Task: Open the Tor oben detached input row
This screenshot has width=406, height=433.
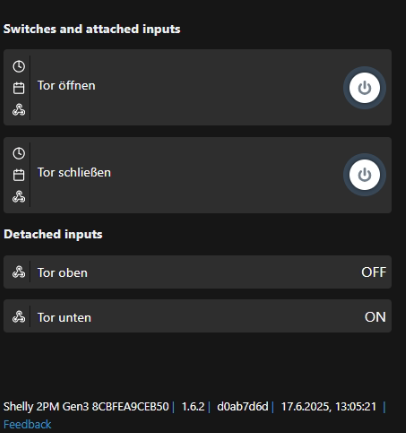Action: point(197,272)
